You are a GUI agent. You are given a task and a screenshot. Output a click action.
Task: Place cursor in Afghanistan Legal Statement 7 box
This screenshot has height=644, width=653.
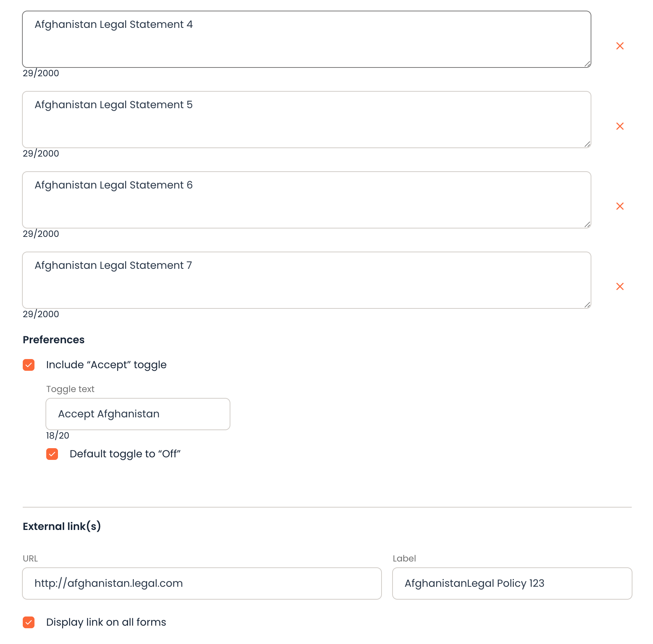307,280
